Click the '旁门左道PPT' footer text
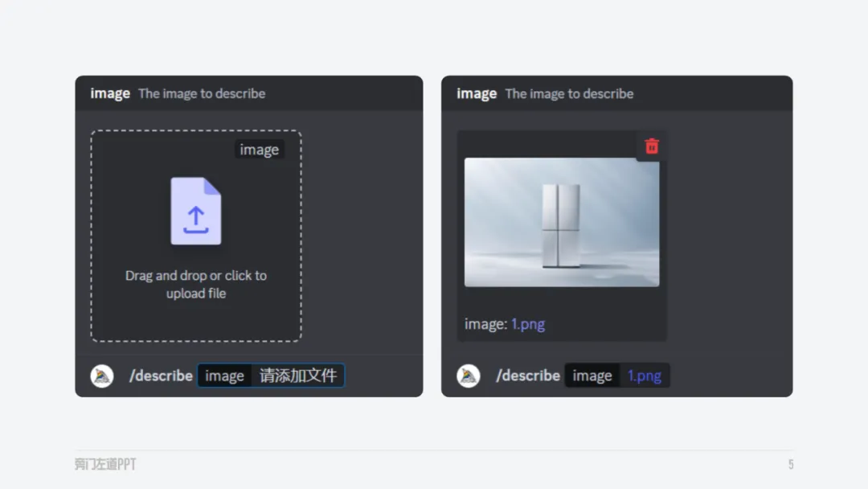 [x=105, y=464]
